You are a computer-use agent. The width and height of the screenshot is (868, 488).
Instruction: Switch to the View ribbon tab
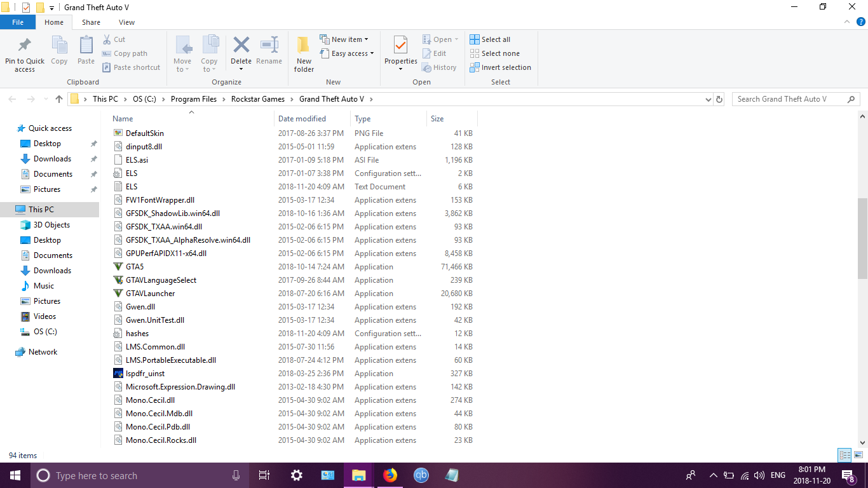click(x=126, y=22)
